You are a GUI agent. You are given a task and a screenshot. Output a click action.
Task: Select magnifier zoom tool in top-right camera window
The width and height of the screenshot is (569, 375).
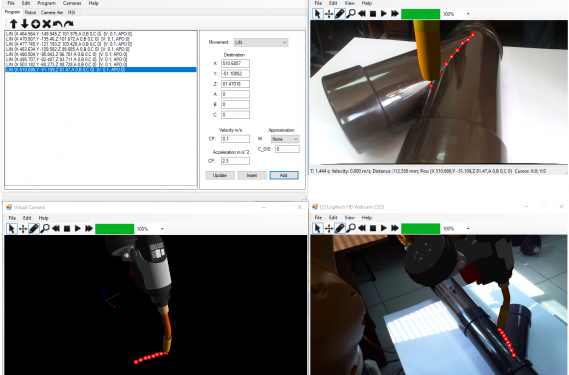(351, 14)
